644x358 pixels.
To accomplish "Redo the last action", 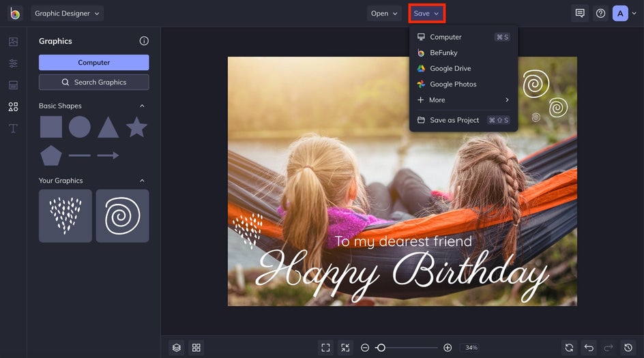I will [x=609, y=348].
